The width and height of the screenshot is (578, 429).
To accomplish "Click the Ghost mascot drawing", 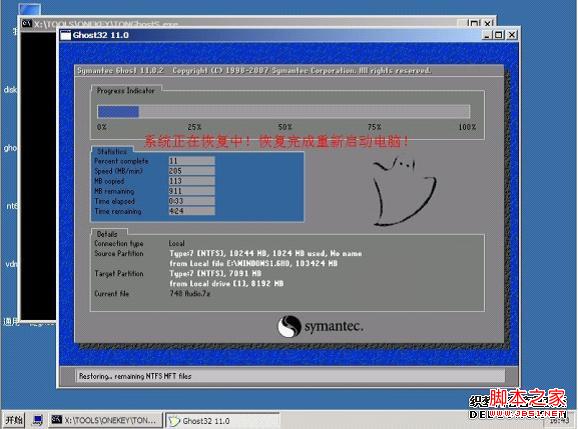I will coord(404,192).
